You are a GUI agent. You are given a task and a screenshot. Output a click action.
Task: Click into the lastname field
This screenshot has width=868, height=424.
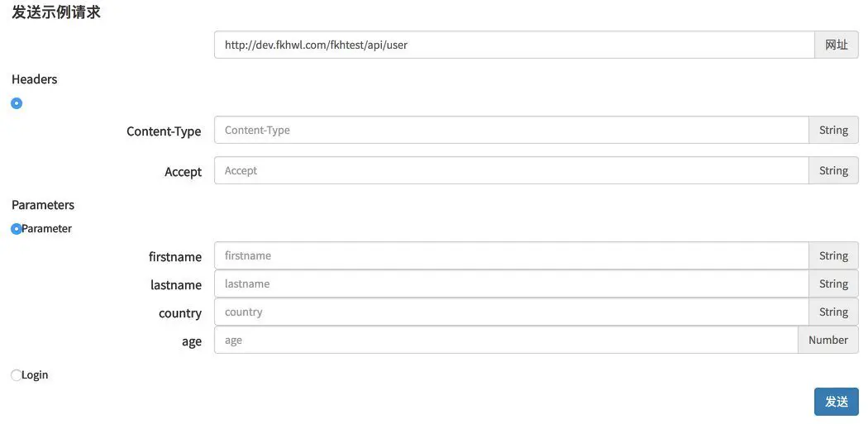(x=511, y=283)
